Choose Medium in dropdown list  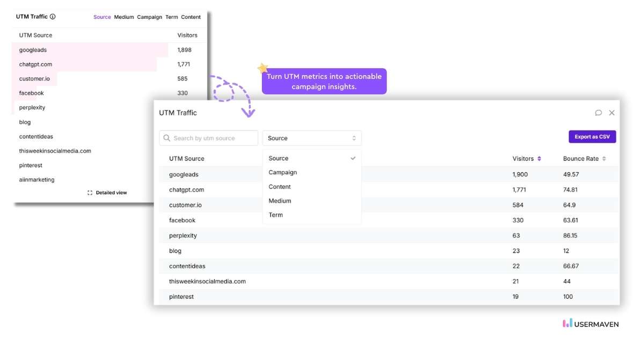312,201
